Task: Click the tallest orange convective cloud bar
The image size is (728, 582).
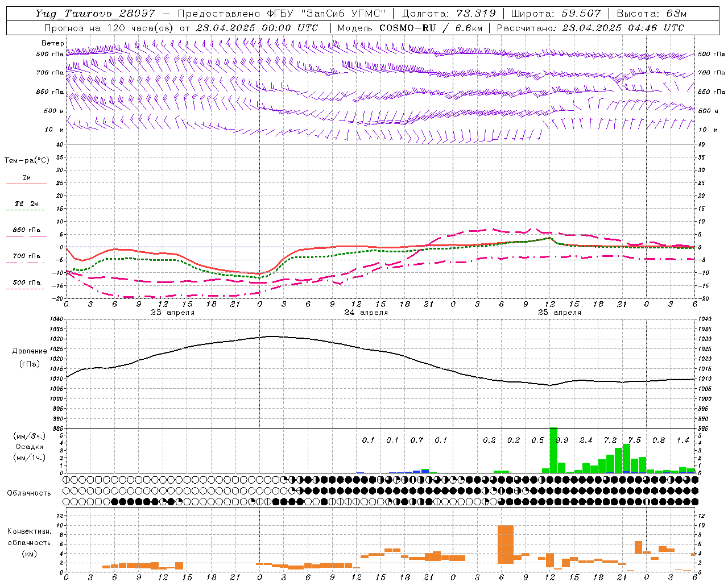Action: (x=506, y=544)
